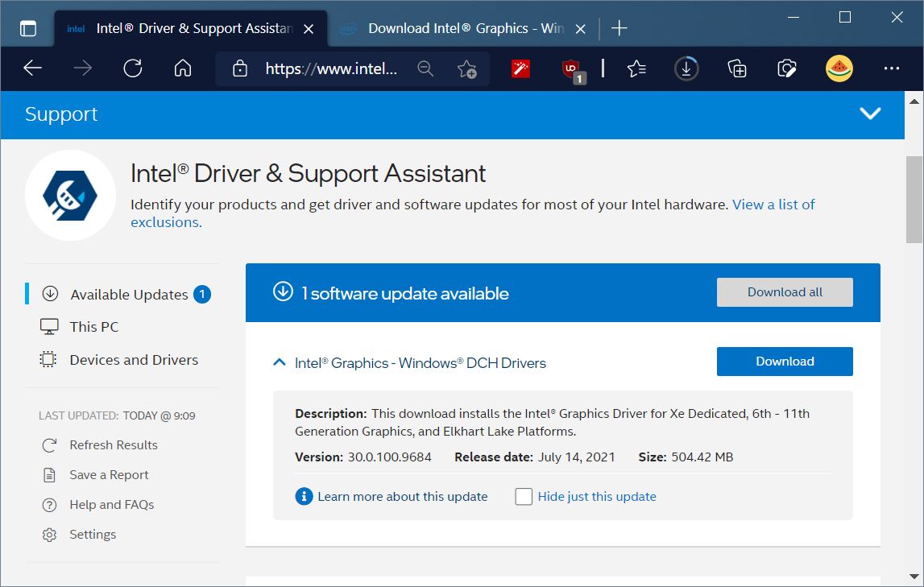Collapse the Support banner
Screen dimensions: 924x587
click(x=871, y=114)
